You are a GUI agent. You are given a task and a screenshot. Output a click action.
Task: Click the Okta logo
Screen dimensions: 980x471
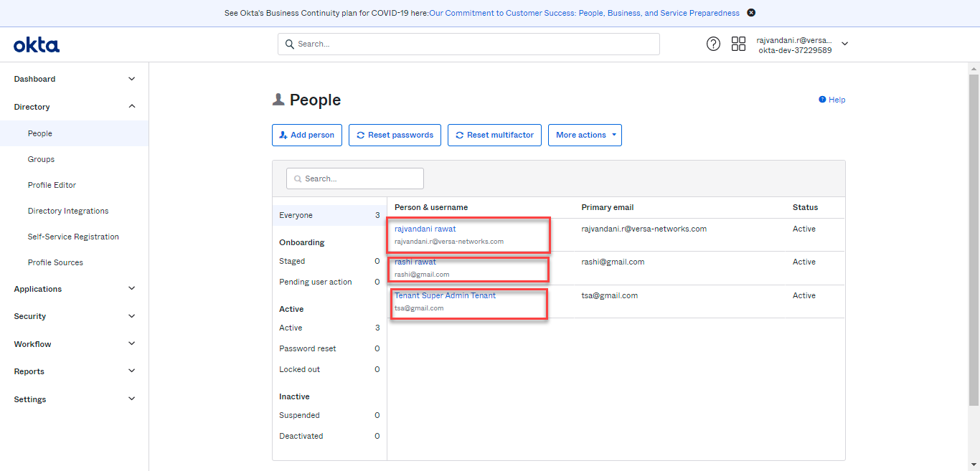pyautogui.click(x=37, y=45)
